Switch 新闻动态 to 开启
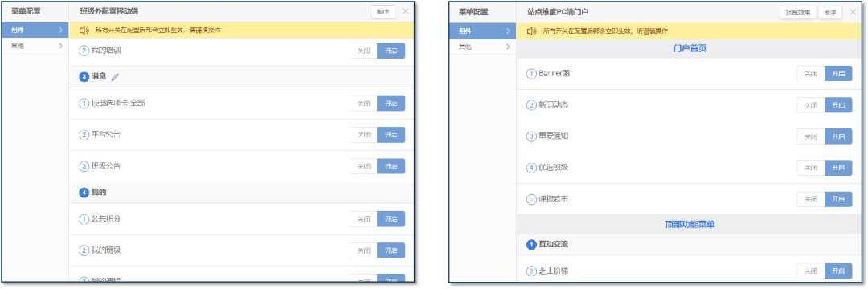The height and width of the screenshot is (289, 868). [x=838, y=105]
